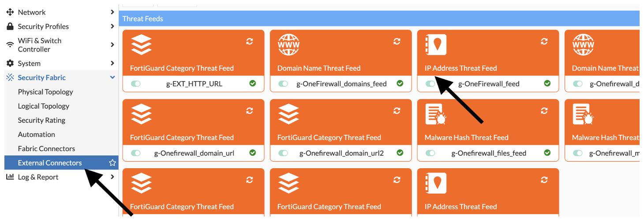Click the stacked layers icon on g-Onefirewall_domain_url card

(141, 114)
